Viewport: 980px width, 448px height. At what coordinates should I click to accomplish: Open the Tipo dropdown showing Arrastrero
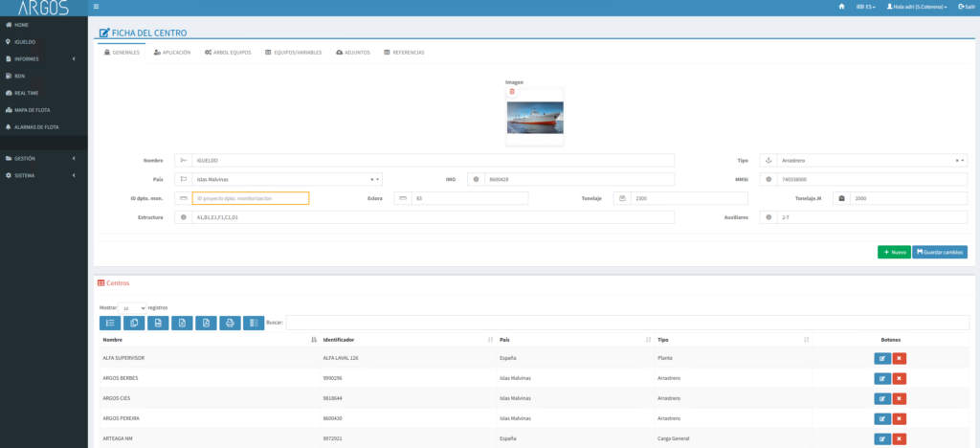tap(866, 161)
